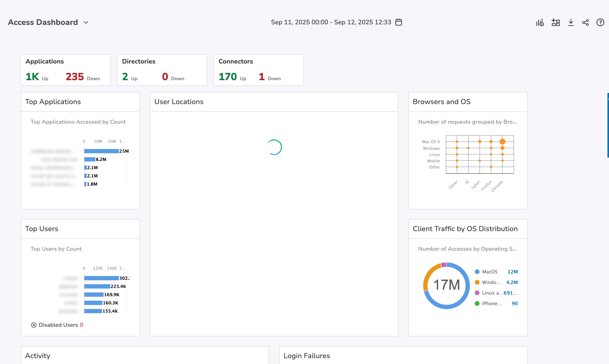609x364 pixels.
Task: Click the large Chrome Mac OS X bubble
Action: click(502, 142)
